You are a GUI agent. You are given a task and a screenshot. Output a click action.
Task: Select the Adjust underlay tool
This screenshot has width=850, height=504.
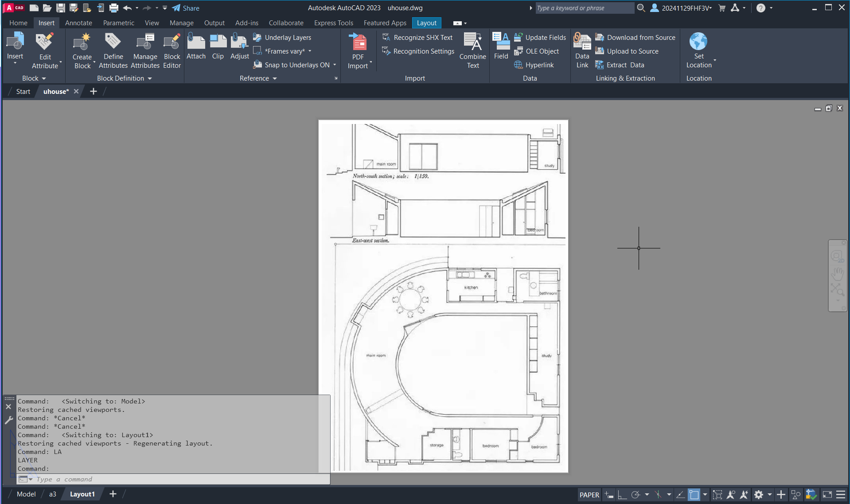point(239,46)
